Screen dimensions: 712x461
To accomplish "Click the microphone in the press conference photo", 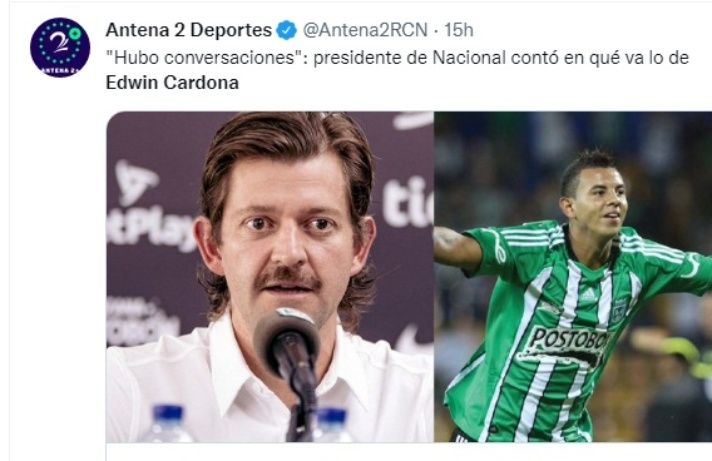I will [x=287, y=345].
